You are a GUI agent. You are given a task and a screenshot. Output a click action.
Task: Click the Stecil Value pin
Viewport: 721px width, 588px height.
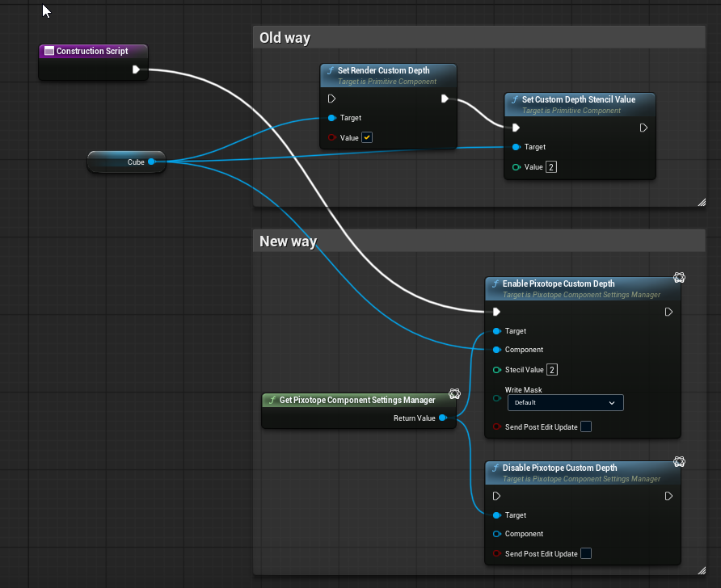tap(496, 370)
